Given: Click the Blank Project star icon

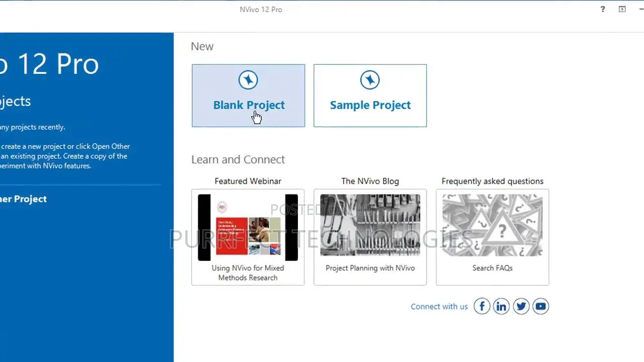Looking at the screenshot, I should 248,80.
